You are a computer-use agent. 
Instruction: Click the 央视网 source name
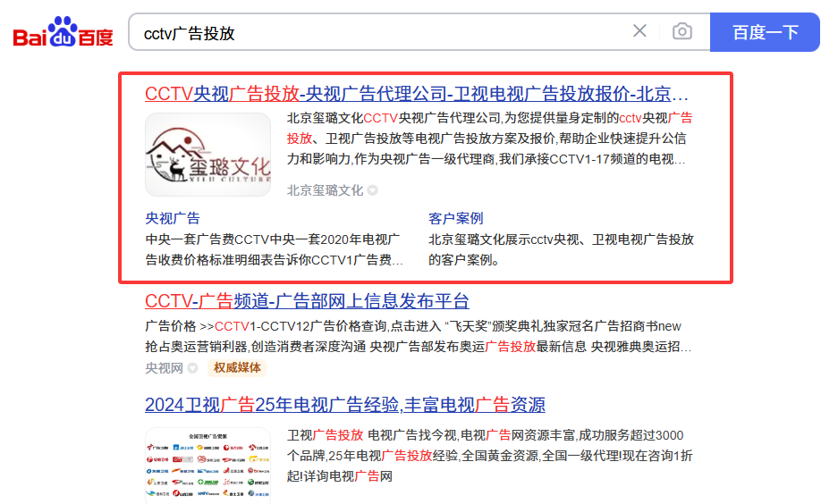click(x=165, y=367)
